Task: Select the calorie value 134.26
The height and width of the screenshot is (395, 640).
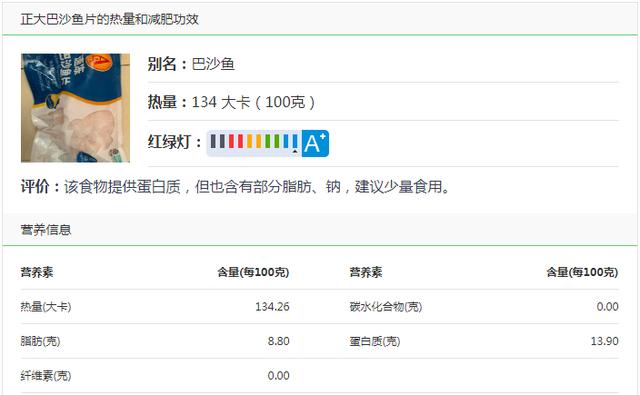Action: point(272,306)
